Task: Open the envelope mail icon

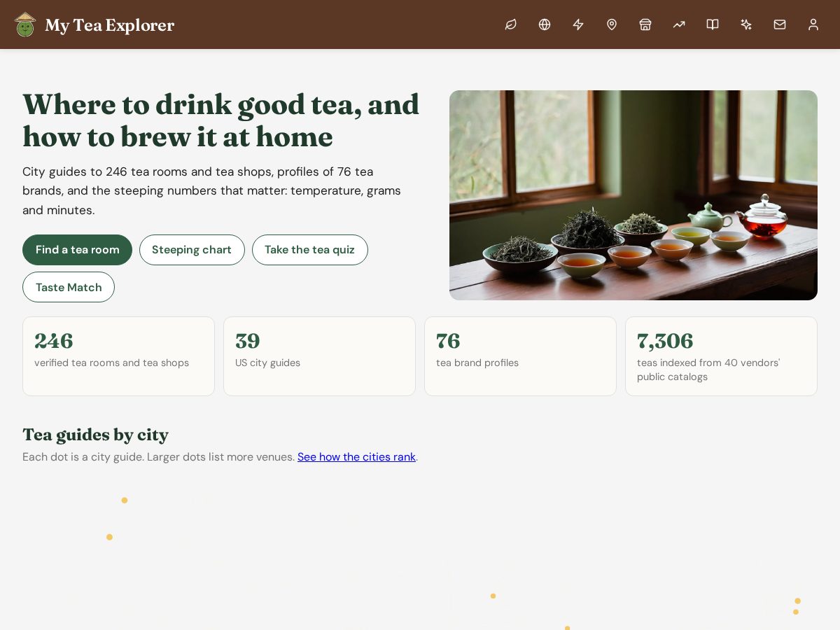Action: click(780, 24)
